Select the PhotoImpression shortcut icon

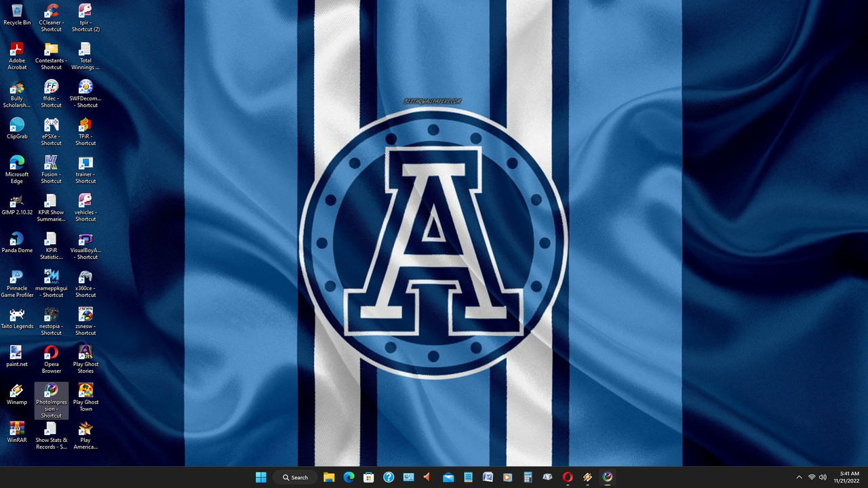pos(51,401)
